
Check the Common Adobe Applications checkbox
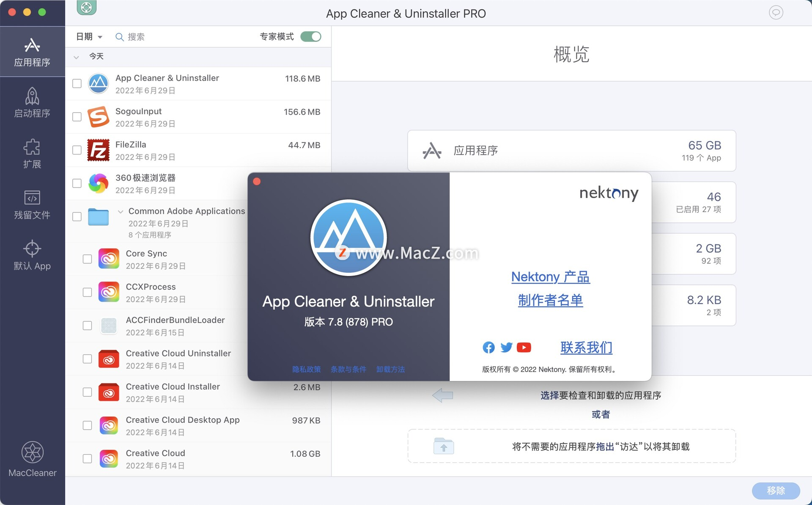(x=77, y=217)
